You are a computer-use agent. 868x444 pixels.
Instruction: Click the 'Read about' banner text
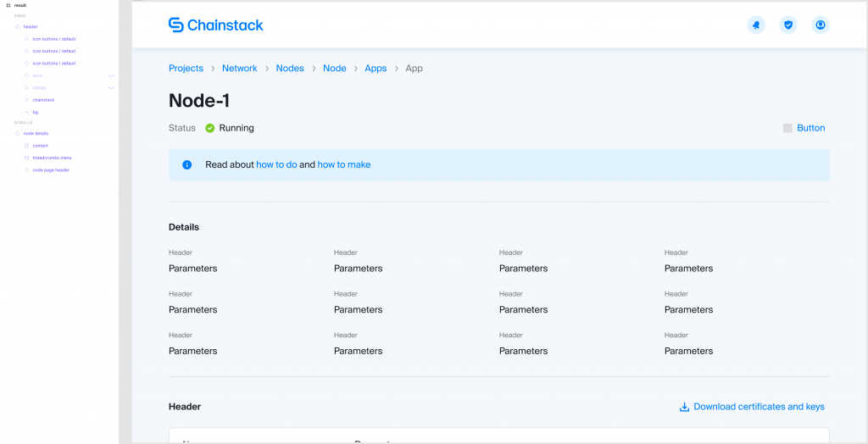coord(230,164)
